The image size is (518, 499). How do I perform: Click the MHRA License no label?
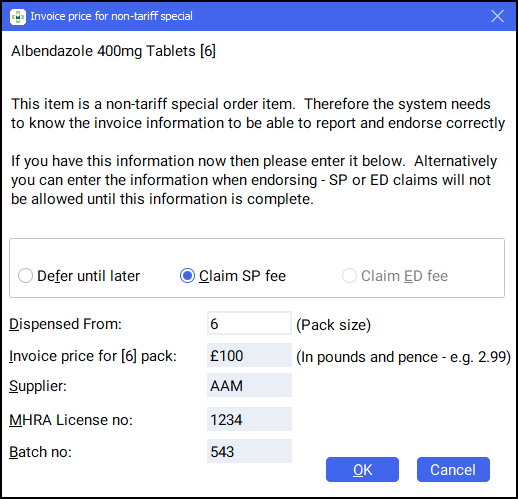point(71,420)
